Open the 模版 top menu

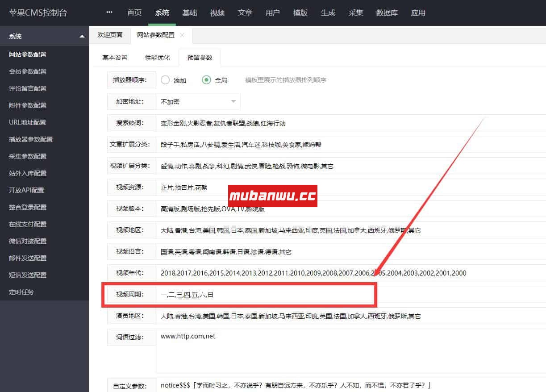click(300, 13)
